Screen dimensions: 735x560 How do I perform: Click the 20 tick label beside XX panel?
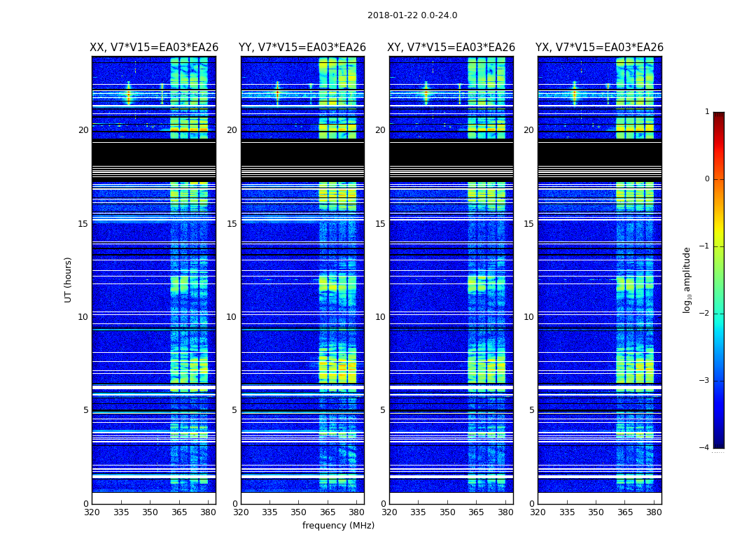click(x=83, y=129)
